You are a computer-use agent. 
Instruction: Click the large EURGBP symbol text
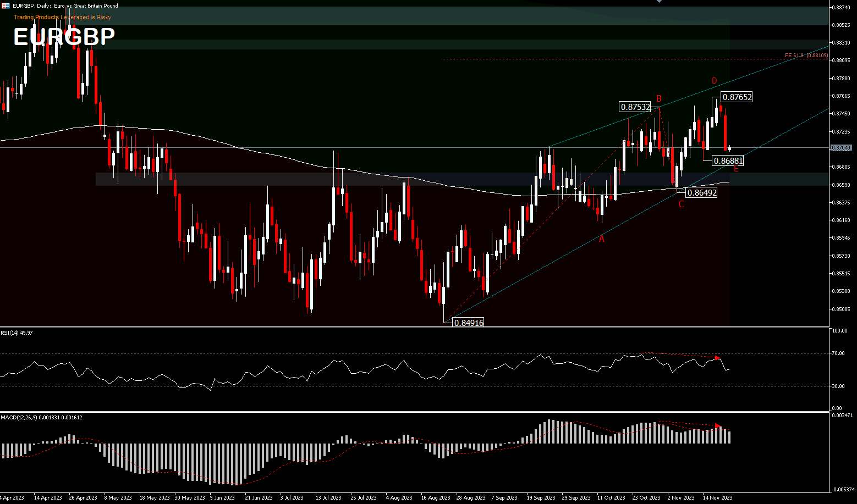coord(64,37)
